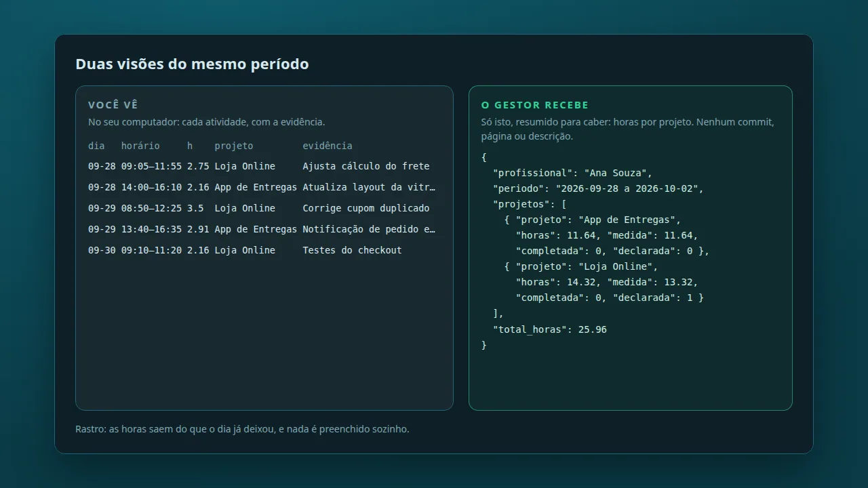
Task: Click the heading "Duas visões do mesmo período"
Action: [x=192, y=64]
